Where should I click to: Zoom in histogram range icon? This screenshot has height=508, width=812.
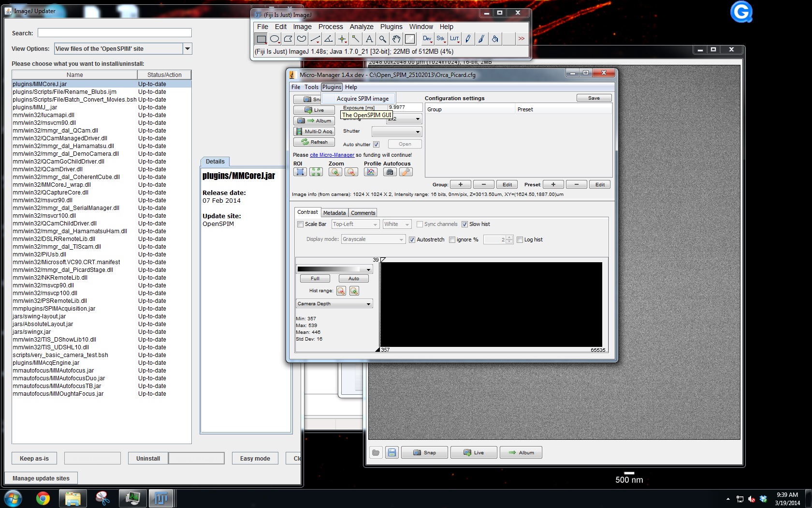pyautogui.click(x=354, y=291)
